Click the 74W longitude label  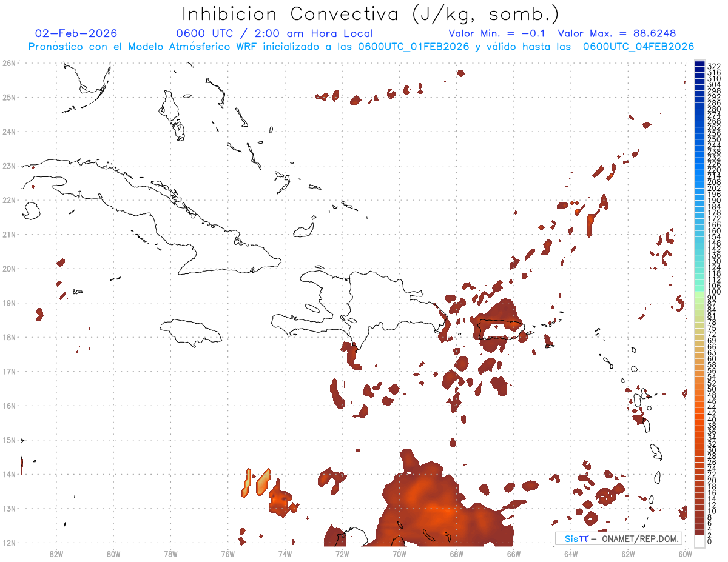point(285,554)
